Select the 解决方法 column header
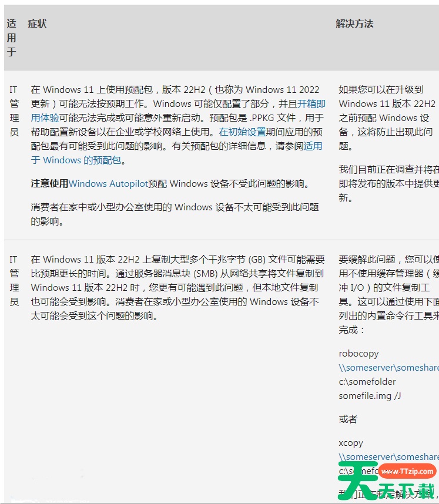Image resolution: width=439 pixels, height=504 pixels. pos(354,23)
